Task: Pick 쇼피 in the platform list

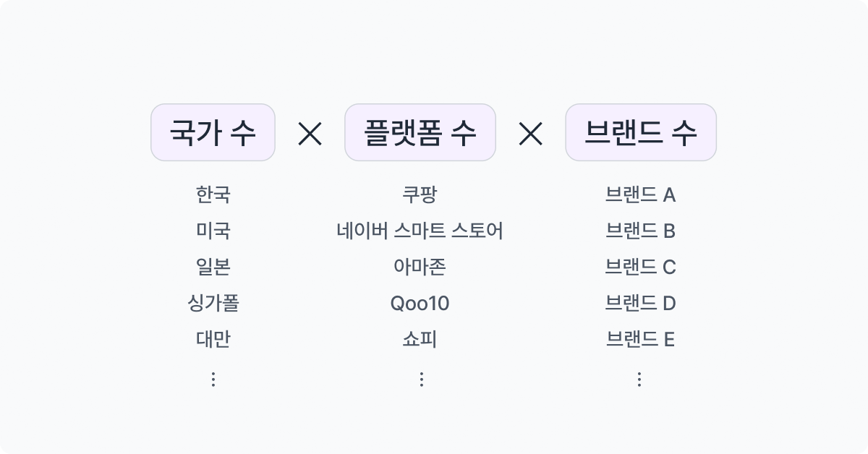Action: [x=420, y=340]
